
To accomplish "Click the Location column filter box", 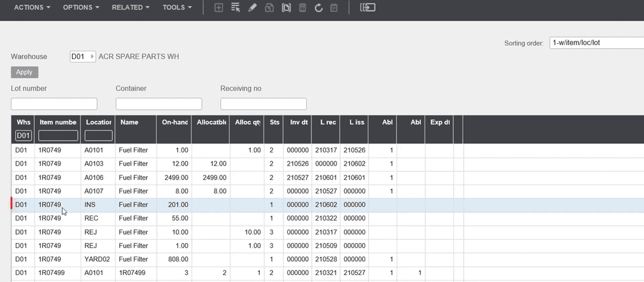I will (98, 135).
